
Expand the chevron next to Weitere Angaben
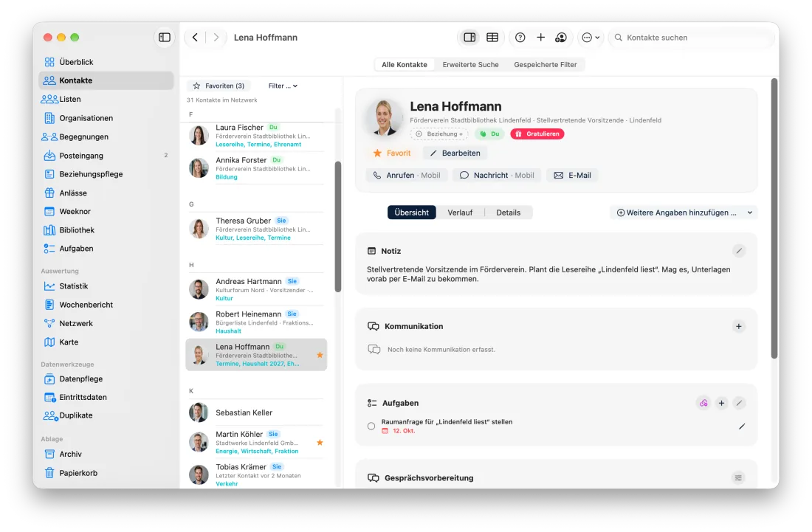click(750, 213)
